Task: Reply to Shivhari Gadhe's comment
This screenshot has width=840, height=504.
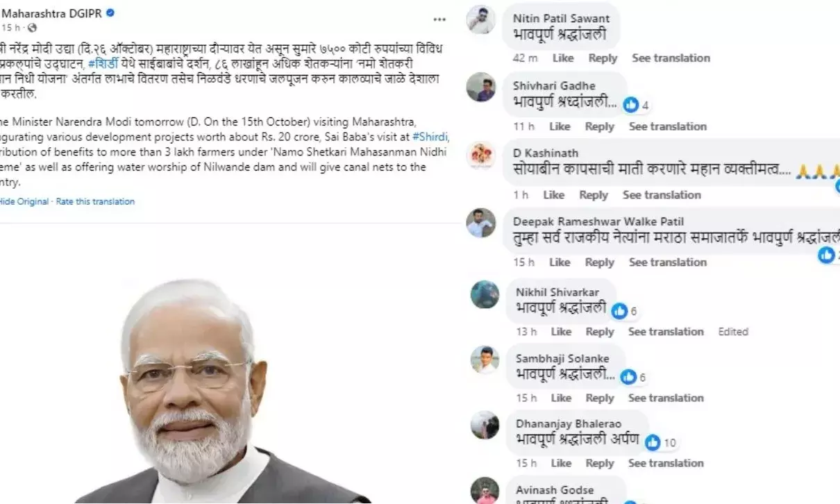Action: click(x=600, y=126)
